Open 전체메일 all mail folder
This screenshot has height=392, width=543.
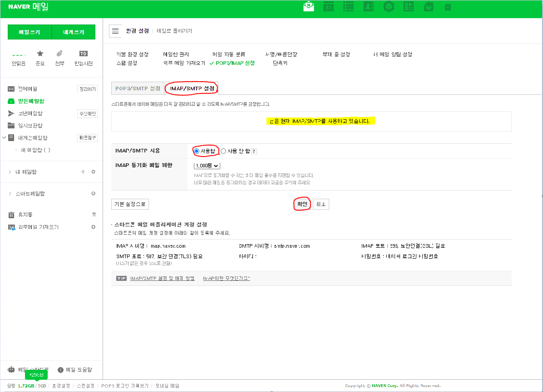(28, 89)
